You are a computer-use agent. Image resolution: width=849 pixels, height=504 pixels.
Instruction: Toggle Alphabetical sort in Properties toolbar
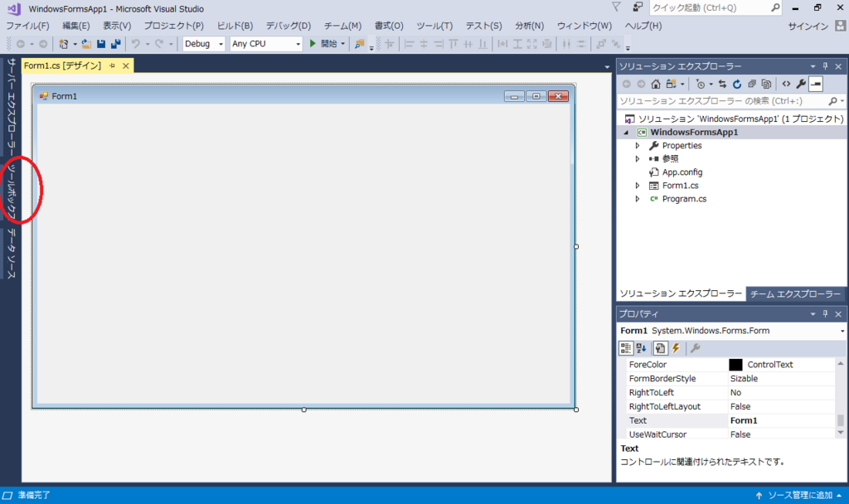[641, 348]
